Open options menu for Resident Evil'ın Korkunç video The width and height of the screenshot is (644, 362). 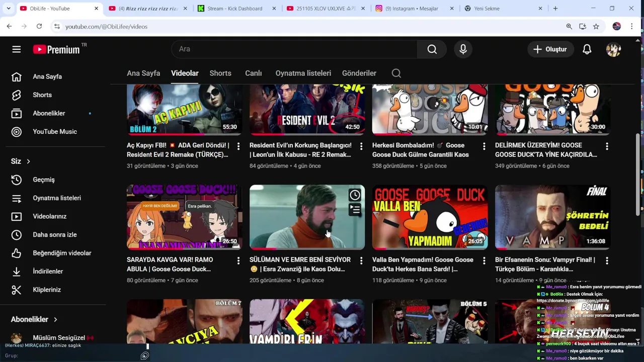[361, 146]
